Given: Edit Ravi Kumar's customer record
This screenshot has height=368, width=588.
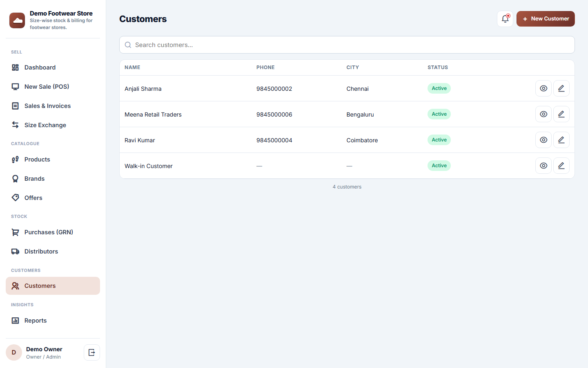Looking at the screenshot, I should tap(561, 140).
